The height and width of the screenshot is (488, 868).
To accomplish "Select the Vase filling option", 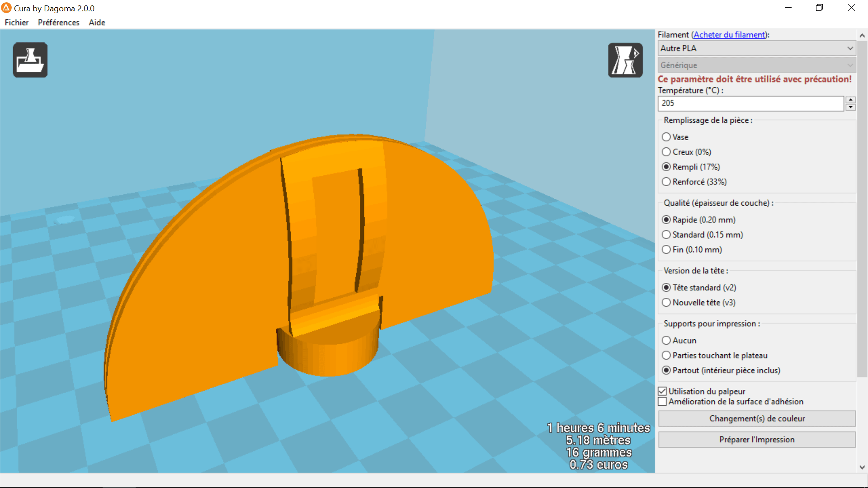I will coord(675,137).
